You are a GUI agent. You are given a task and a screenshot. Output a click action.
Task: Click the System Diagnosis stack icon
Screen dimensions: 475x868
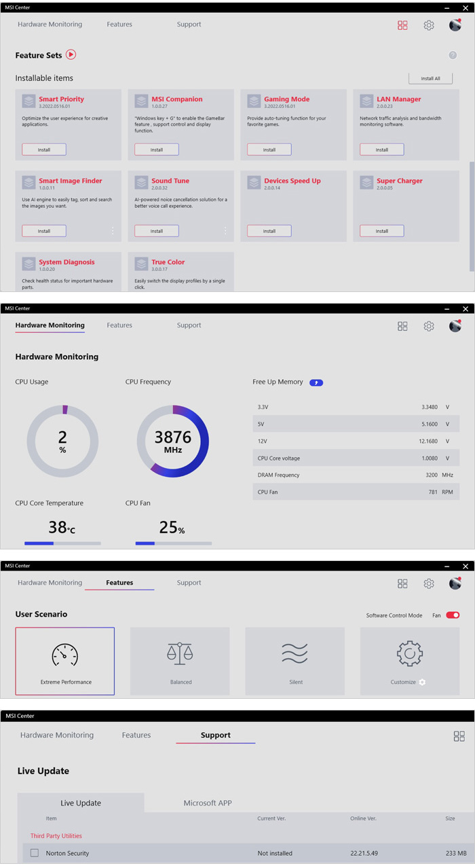click(28, 264)
